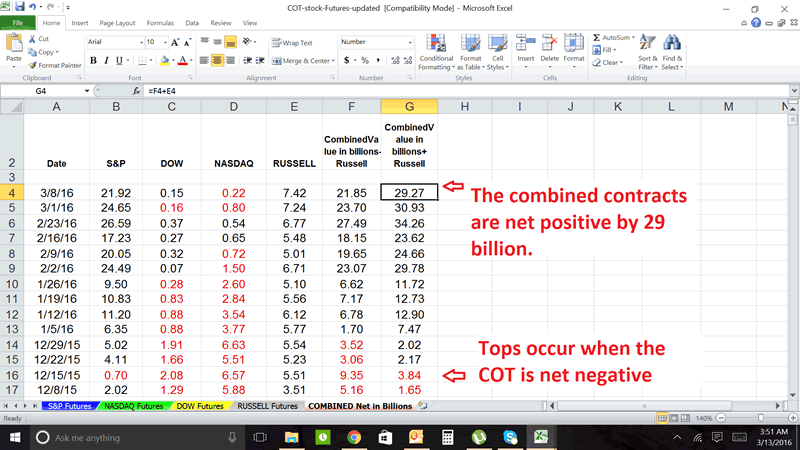Click the green File button
800x450 pixels.
point(17,21)
